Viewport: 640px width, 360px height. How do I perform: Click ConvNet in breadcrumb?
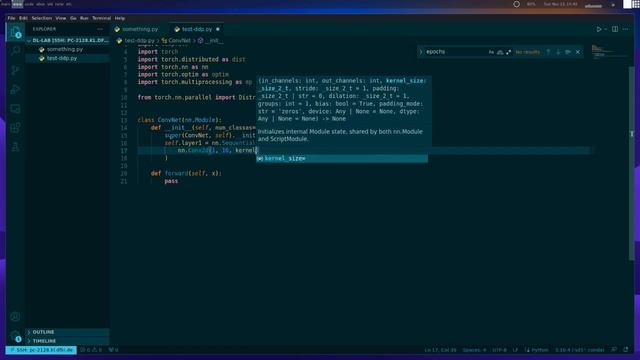coord(179,41)
